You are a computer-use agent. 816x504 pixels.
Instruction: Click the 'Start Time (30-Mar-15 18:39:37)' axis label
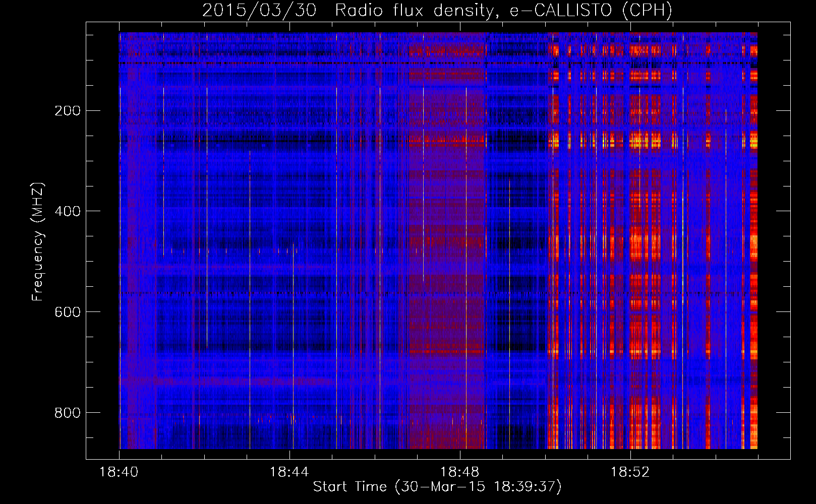[x=437, y=487]
